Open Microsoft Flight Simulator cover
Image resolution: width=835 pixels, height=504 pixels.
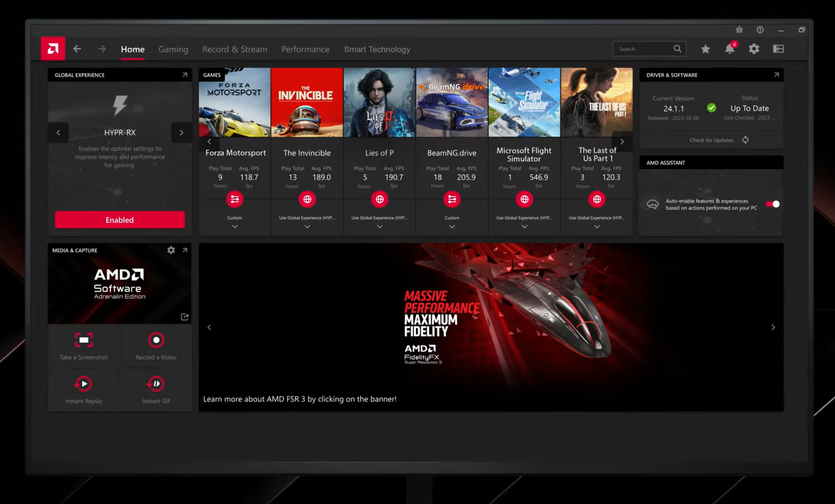click(x=524, y=103)
